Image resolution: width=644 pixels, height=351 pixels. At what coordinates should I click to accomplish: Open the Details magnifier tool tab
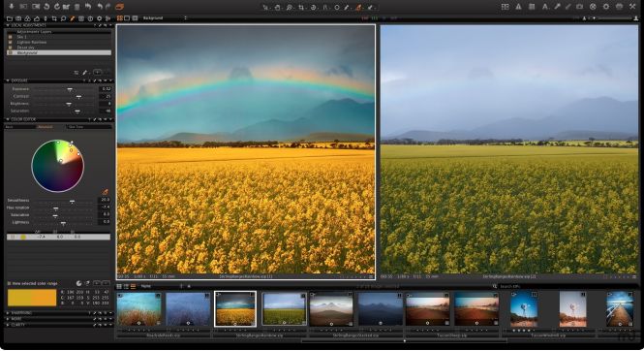point(63,18)
